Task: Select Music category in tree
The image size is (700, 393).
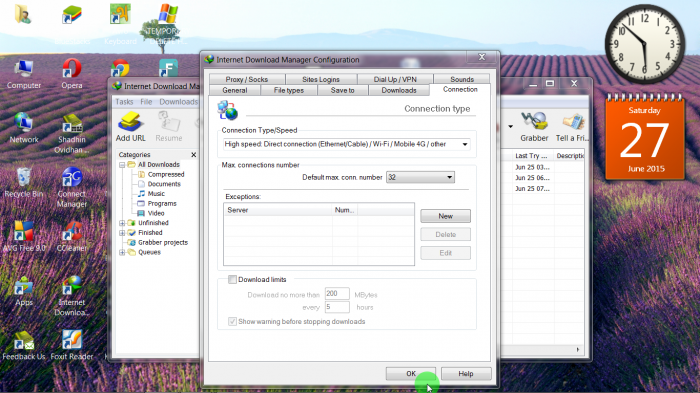Action: 156,194
